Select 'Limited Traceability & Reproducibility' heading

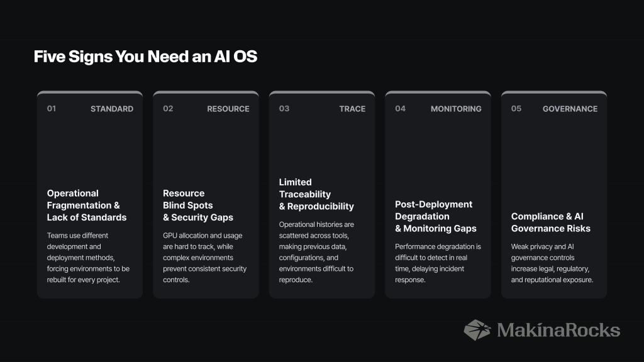tap(316, 194)
